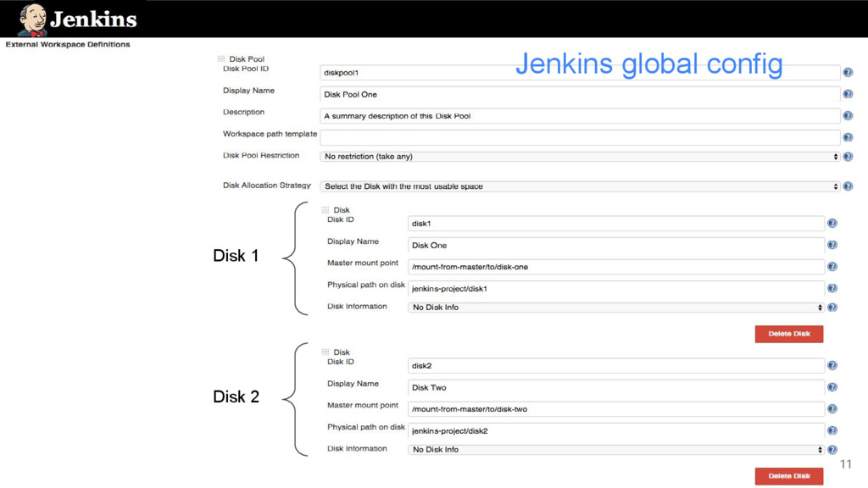
Task: Open help for Disk Allocation Strategy
Action: tap(848, 186)
